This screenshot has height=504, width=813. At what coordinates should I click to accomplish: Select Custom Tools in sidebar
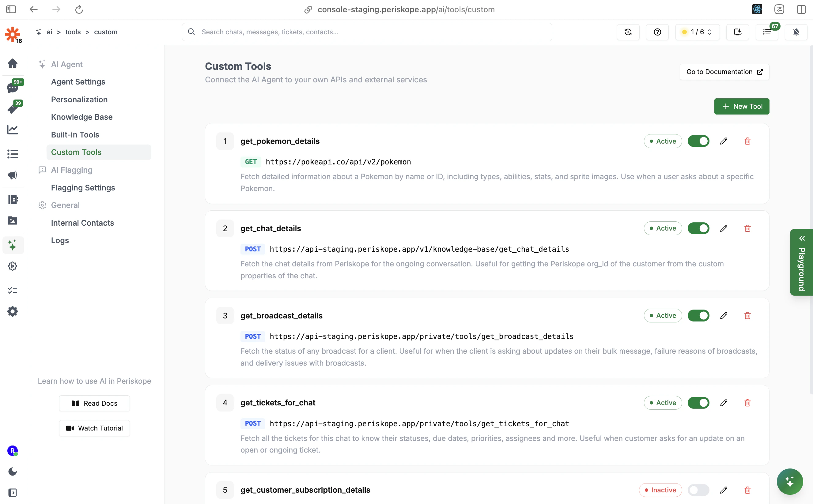[x=99, y=152]
